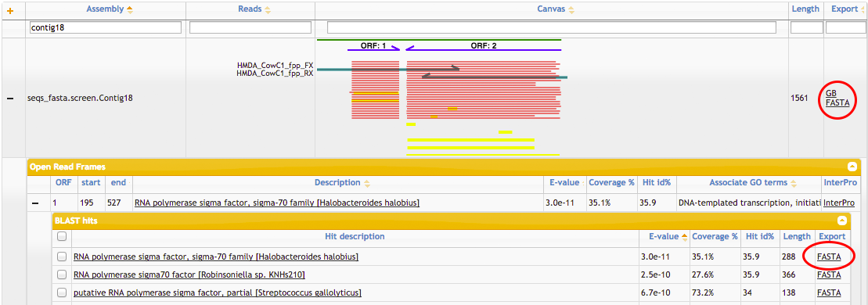Screen dimensions: 868x305
Task: Sort the Reads column
Action: (268, 9)
